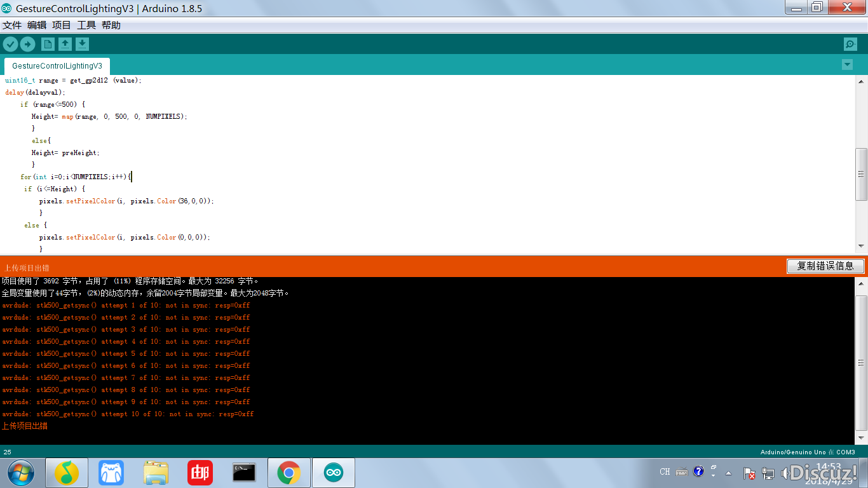
Task: Open the 帮助 menu
Action: click(x=111, y=25)
